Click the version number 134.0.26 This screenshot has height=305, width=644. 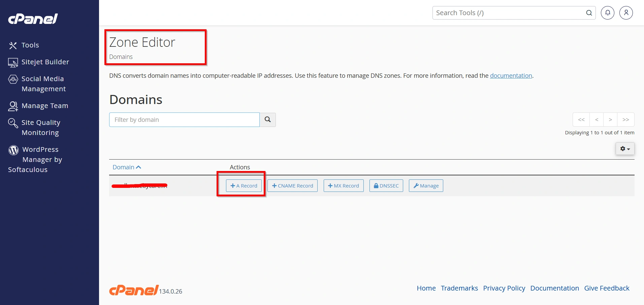click(171, 292)
